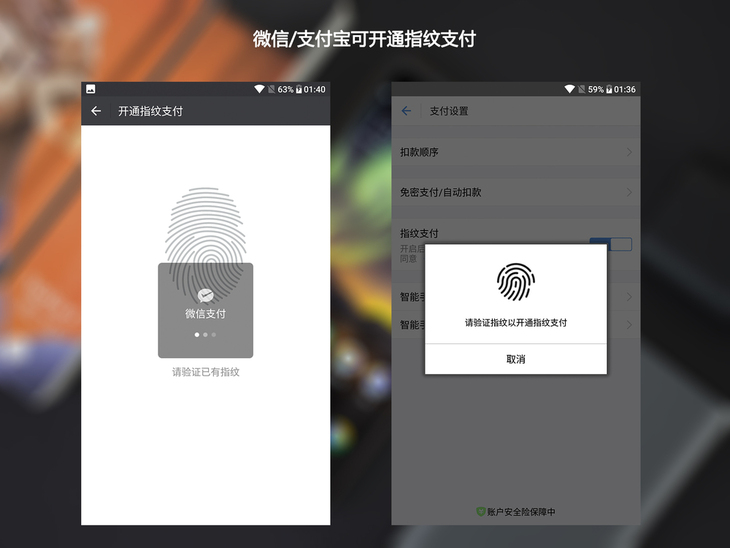Open 免密支付/自动扣款 chevron
The height and width of the screenshot is (548, 730).
[629, 192]
